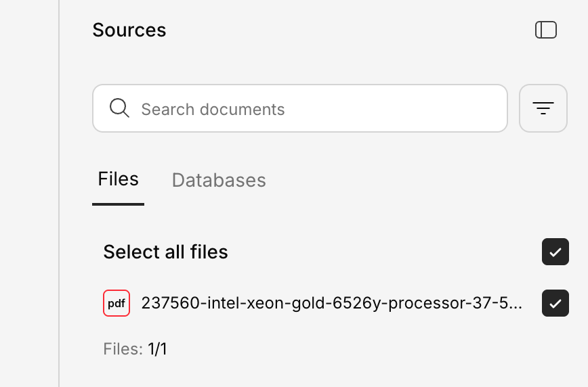Click the "Select all files" label
Image resolution: width=588 pixels, height=387 pixels.
point(165,252)
